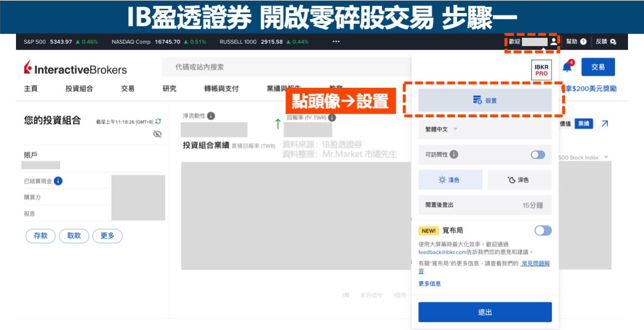Screen dimensions: 644x330
Task: Open the expand arrow icon beside 業績
Action: click(605, 124)
